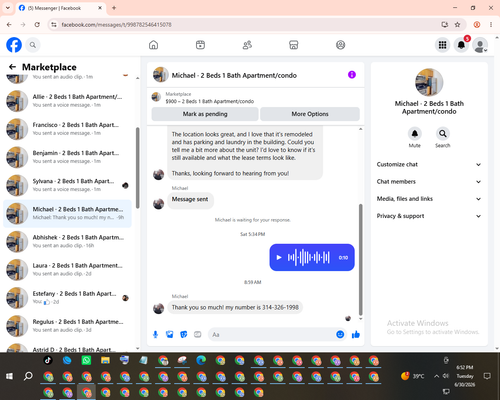Open Abhishek's apartment conversation

click(67, 241)
